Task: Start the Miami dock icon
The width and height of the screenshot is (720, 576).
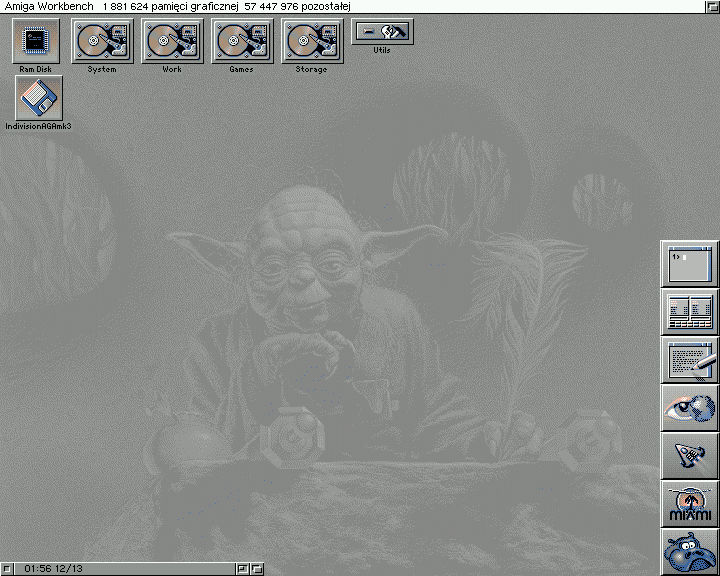Action: tap(689, 504)
